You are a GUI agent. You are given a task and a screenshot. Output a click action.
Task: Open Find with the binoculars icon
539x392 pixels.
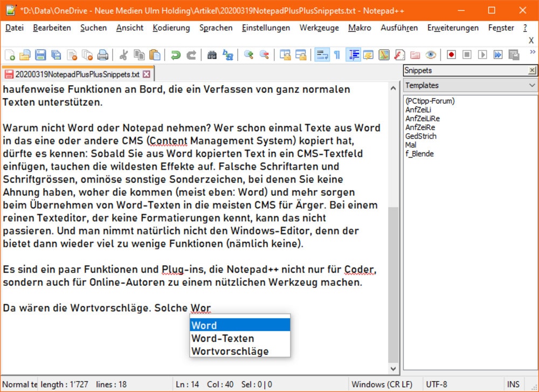point(212,54)
